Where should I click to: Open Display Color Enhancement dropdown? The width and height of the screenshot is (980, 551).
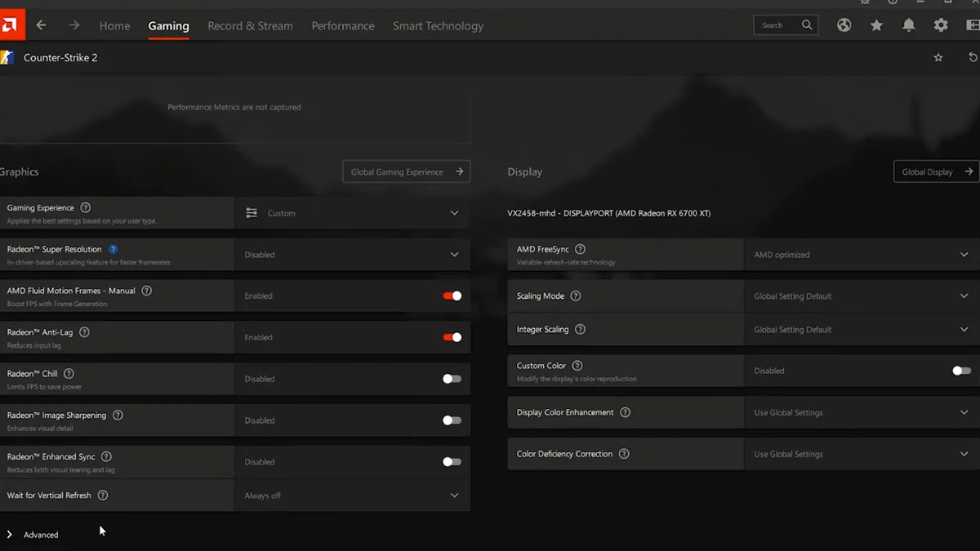click(862, 412)
